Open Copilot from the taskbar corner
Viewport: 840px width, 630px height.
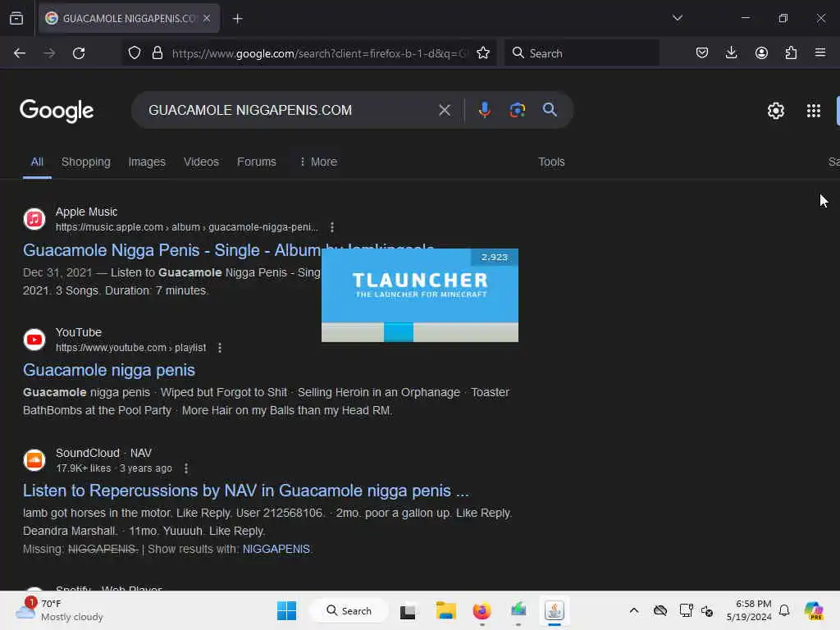pyautogui.click(x=814, y=610)
